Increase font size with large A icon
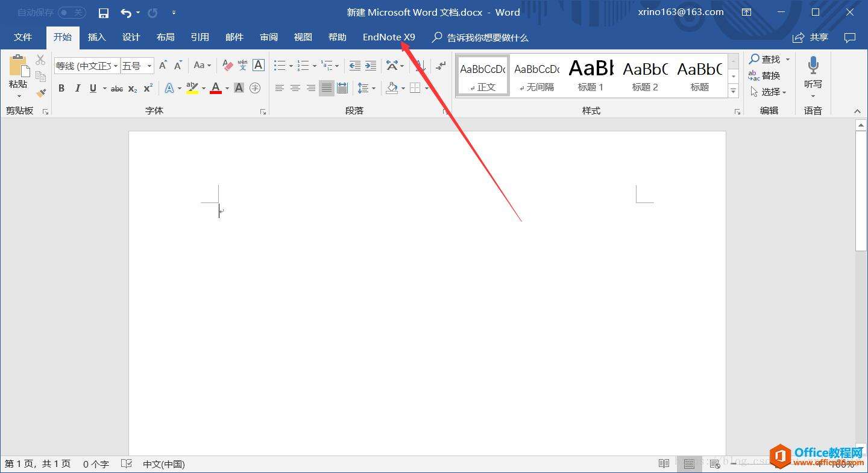Screen dimensions: 868x473 (163, 66)
